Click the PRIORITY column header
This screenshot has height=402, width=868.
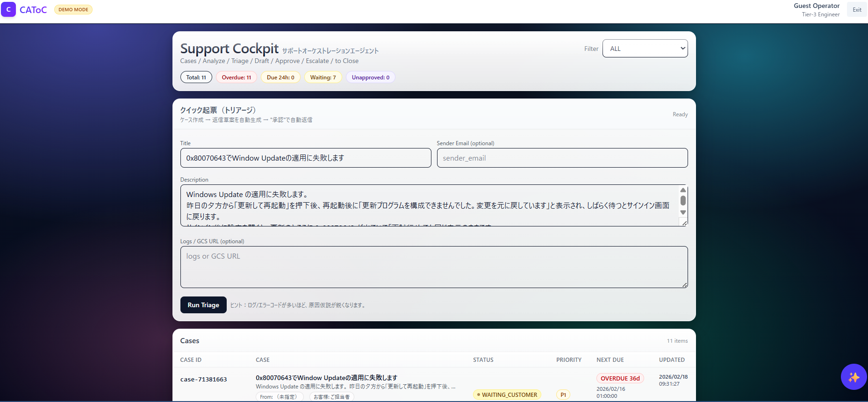pos(569,360)
